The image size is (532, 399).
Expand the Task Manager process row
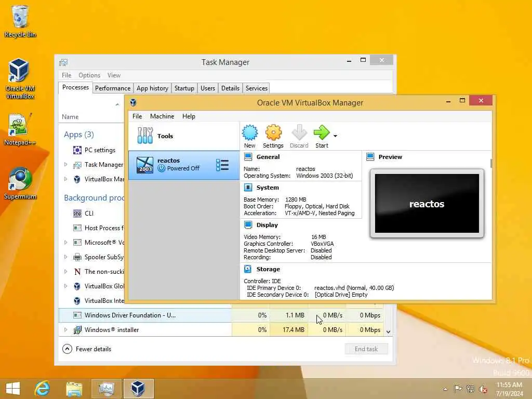pyautogui.click(x=66, y=165)
